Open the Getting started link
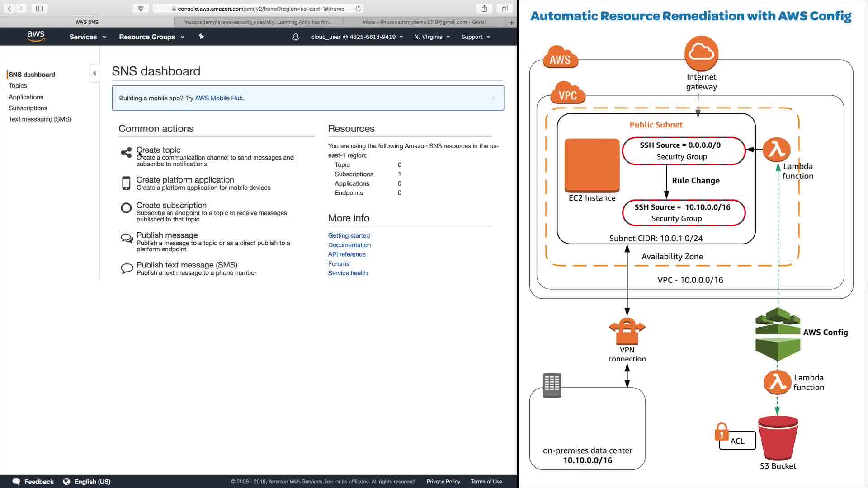Viewport: 868px width, 488px height. (349, 235)
